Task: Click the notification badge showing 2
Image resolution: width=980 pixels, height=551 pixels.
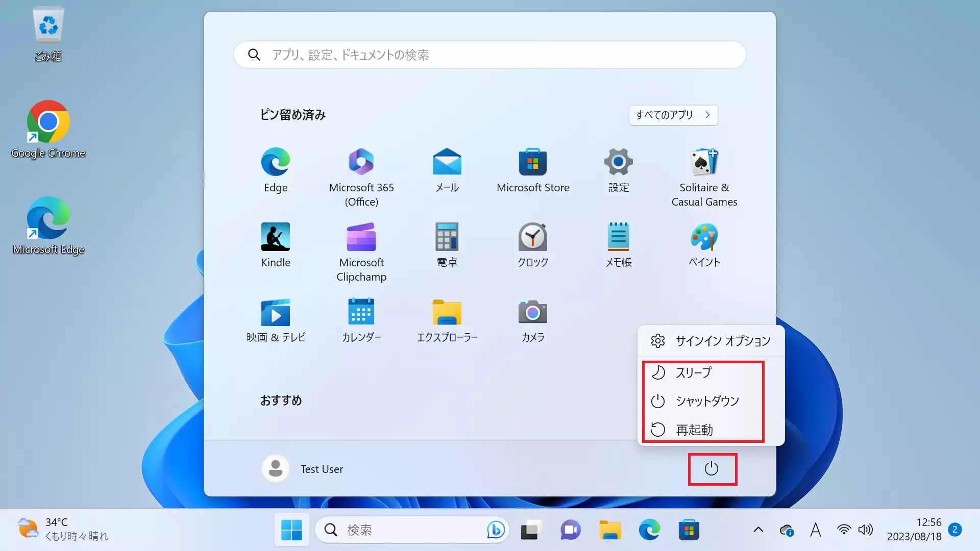Action: (954, 530)
